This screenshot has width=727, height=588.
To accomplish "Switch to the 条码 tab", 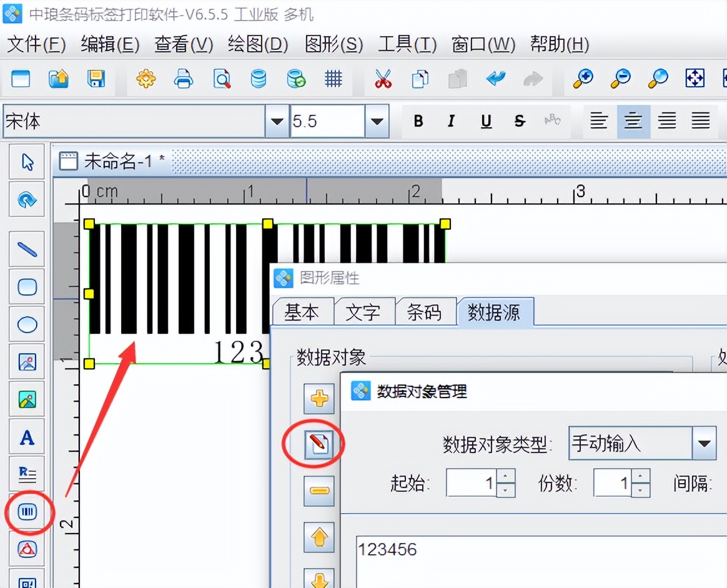I will [x=426, y=311].
